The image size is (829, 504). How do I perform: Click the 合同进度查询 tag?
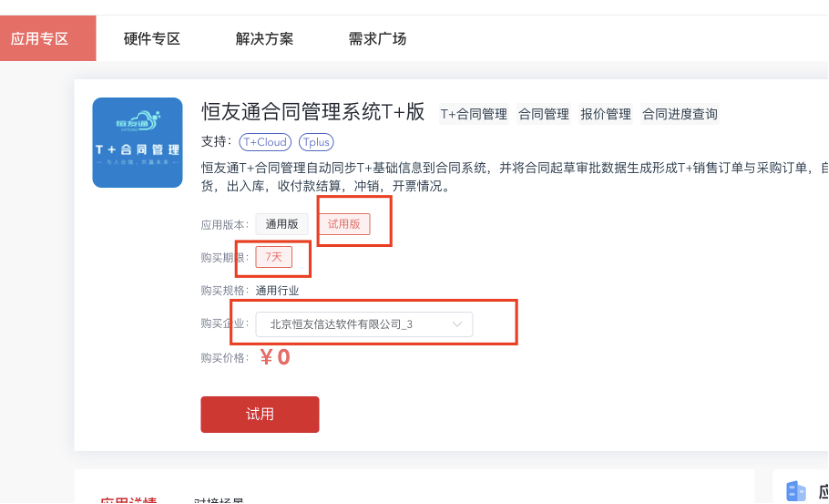pos(680,114)
